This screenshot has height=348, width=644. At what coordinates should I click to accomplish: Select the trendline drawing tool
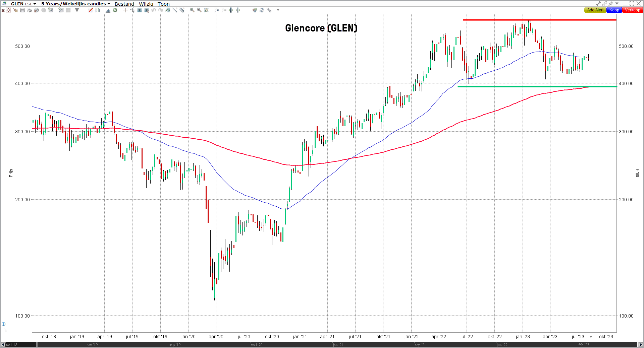pos(175,10)
